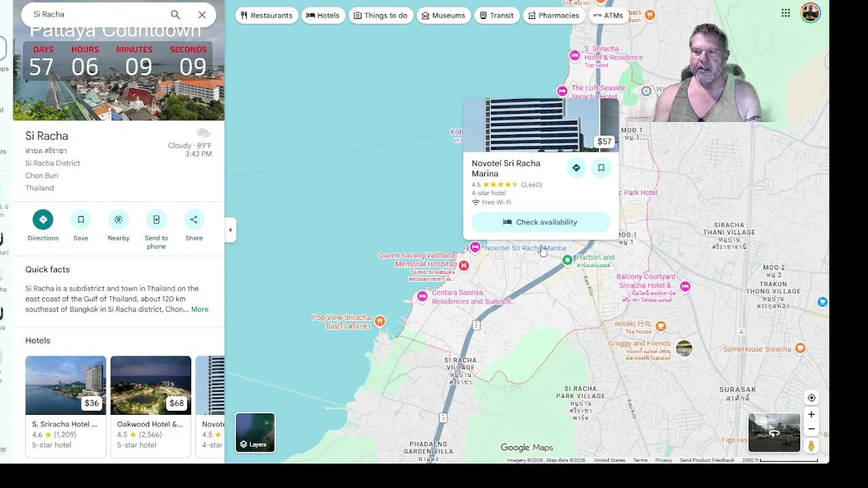
Task: Collapse the side panel
Action: click(230, 230)
